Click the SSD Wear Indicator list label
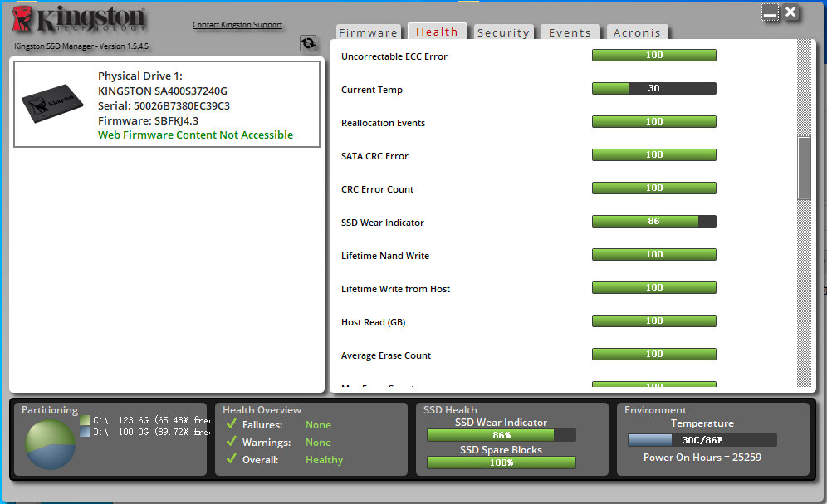Screen dimensions: 827x504 (383, 223)
